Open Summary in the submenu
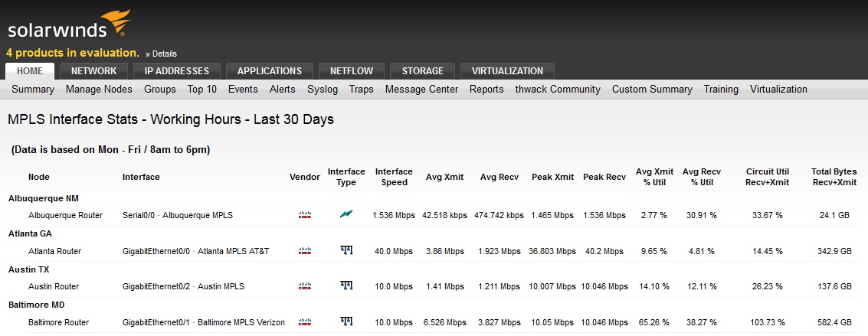The width and height of the screenshot is (868, 336). pos(33,89)
